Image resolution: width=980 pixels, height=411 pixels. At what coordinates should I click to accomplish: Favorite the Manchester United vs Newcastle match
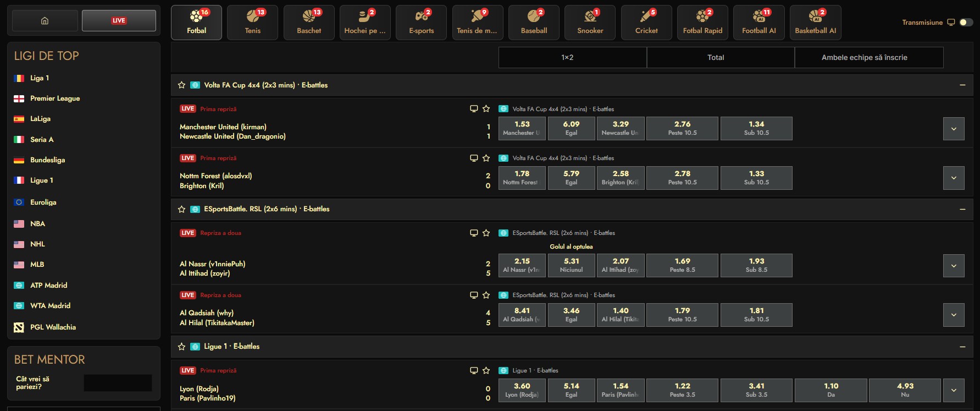[486, 109]
